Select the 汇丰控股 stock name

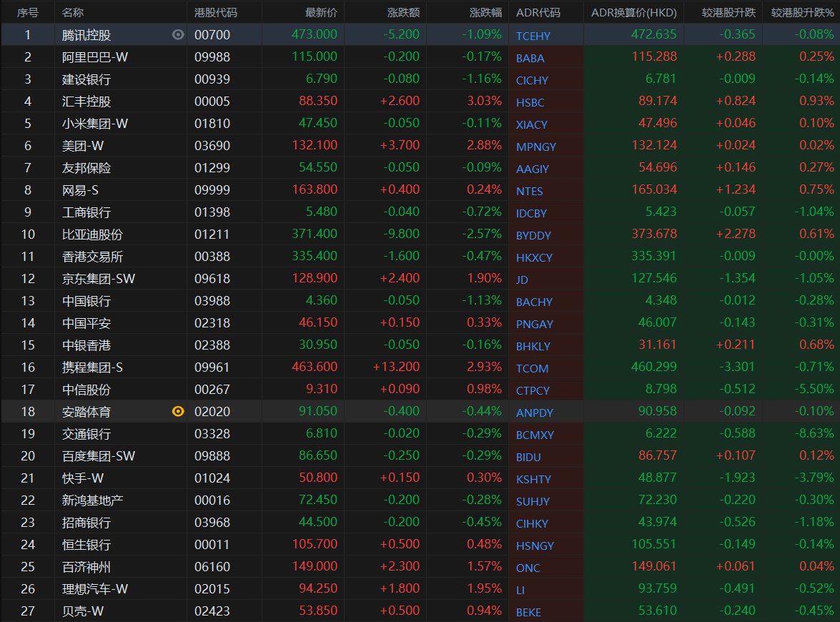tap(87, 102)
